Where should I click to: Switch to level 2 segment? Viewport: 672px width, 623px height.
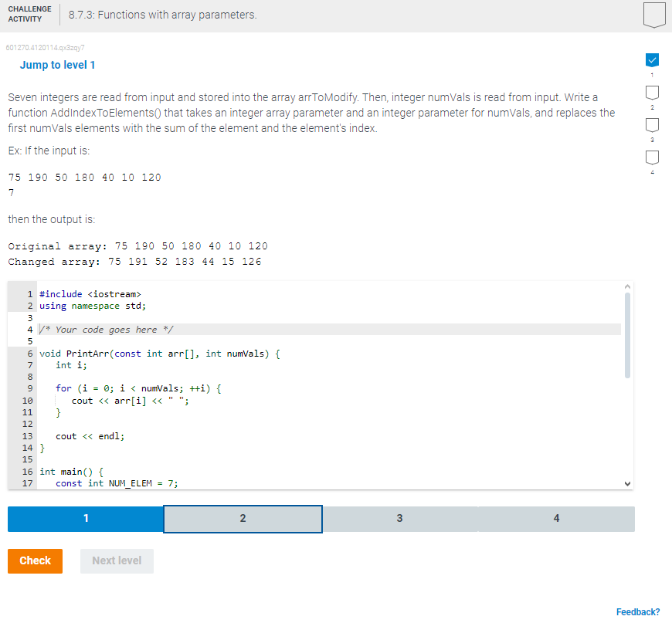tap(243, 519)
